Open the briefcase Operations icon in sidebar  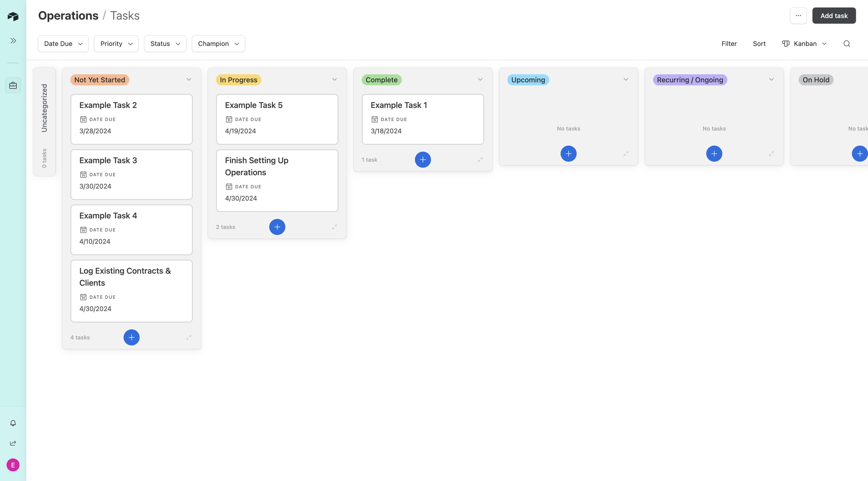pos(13,85)
